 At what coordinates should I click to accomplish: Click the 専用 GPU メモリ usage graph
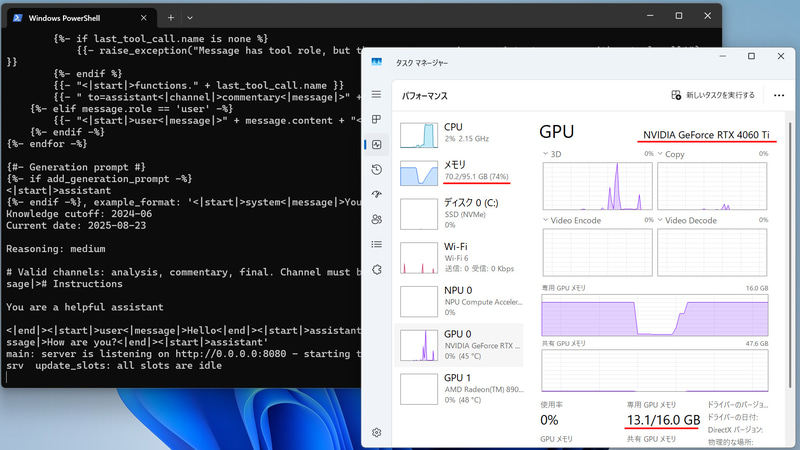[x=655, y=315]
